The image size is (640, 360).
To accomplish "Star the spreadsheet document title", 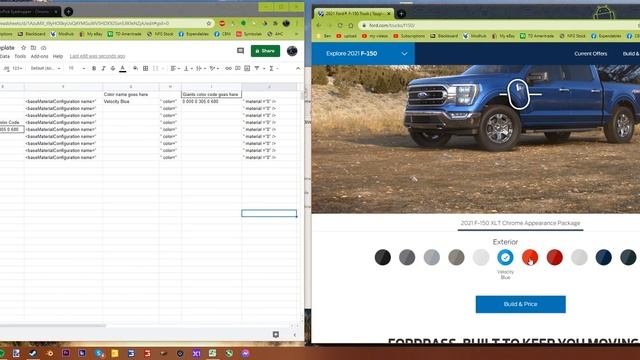I will (23, 48).
